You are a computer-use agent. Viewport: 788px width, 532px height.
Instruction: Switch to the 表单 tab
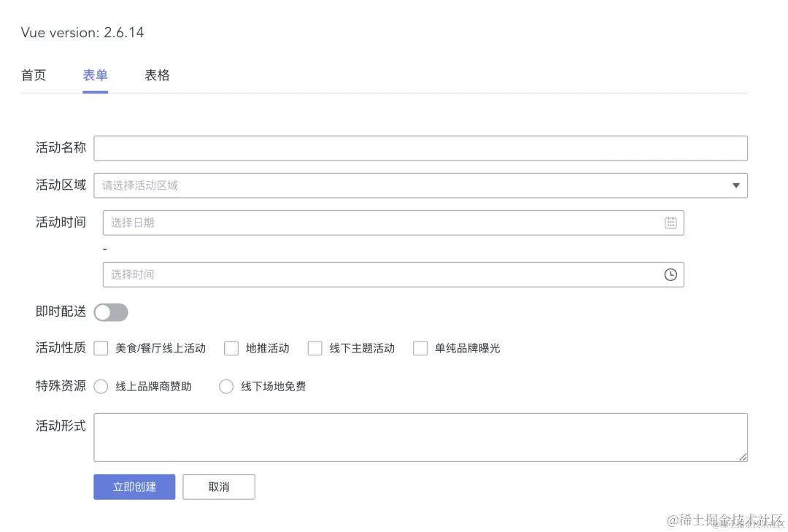(95, 75)
